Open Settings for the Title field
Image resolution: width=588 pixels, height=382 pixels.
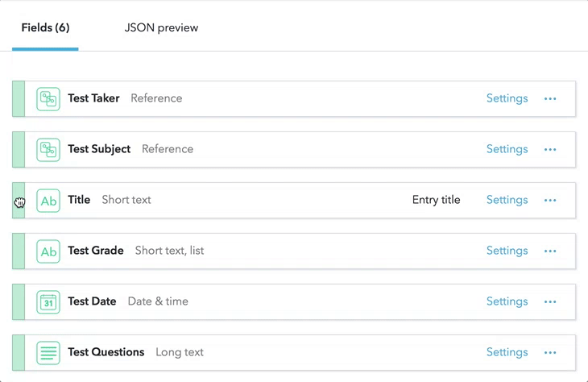tap(507, 200)
